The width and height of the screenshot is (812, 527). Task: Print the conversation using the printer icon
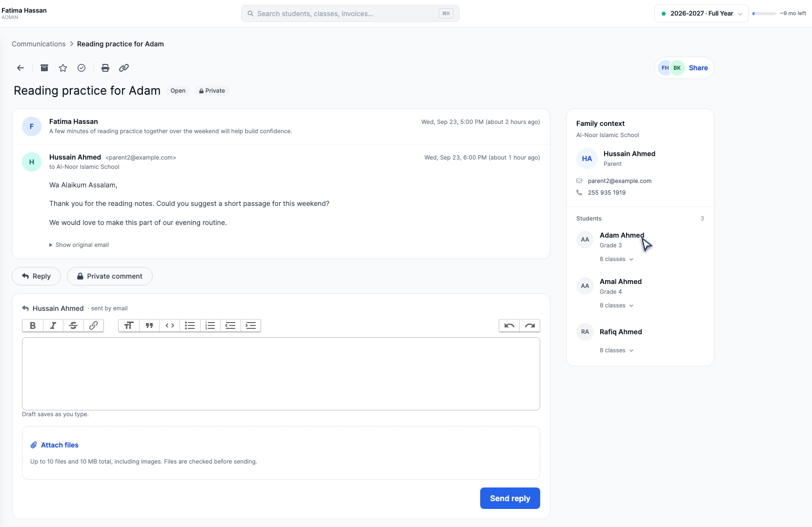105,68
